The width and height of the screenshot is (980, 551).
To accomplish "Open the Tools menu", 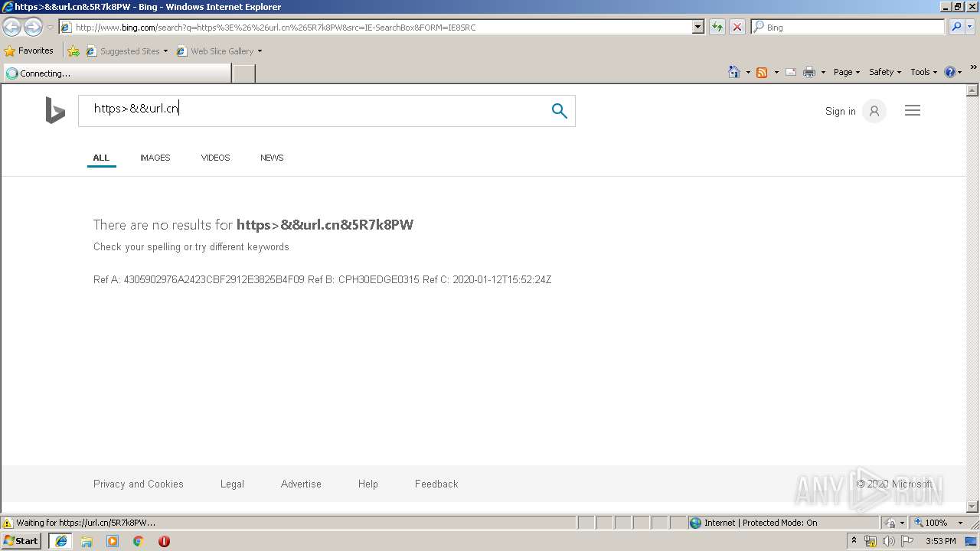I will [923, 72].
